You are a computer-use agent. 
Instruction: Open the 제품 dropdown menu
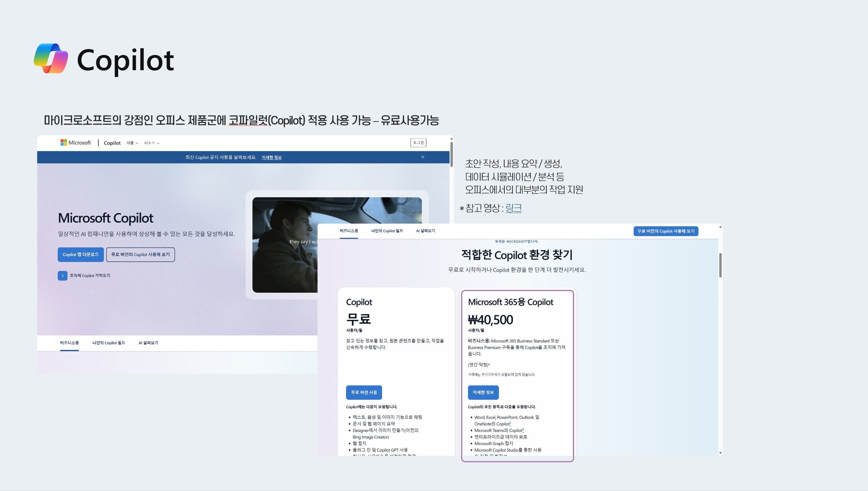click(x=132, y=143)
